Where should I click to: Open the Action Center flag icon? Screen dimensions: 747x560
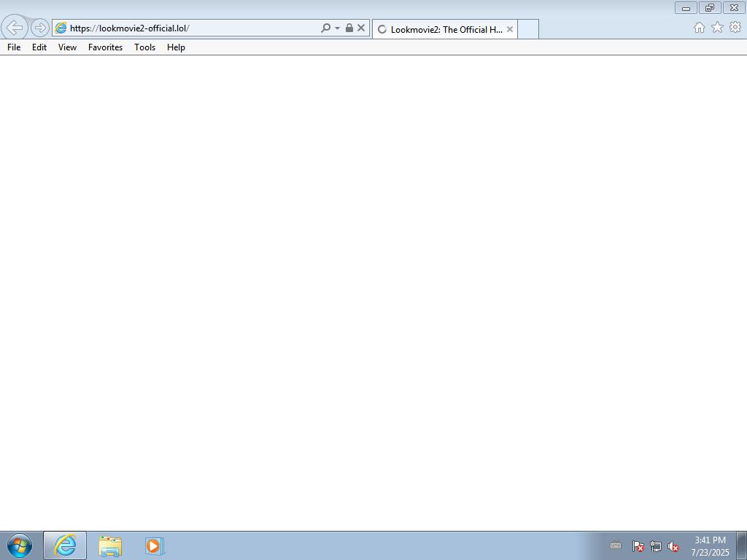(638, 546)
